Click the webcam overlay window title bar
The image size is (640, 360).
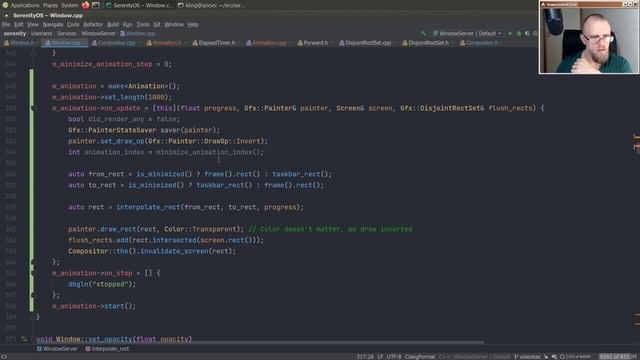589,4
